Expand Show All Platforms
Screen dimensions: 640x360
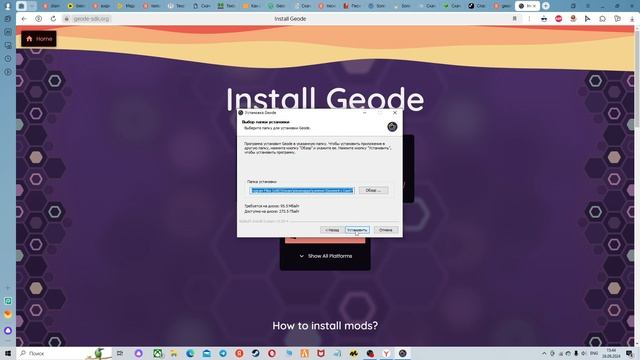pyautogui.click(x=325, y=256)
